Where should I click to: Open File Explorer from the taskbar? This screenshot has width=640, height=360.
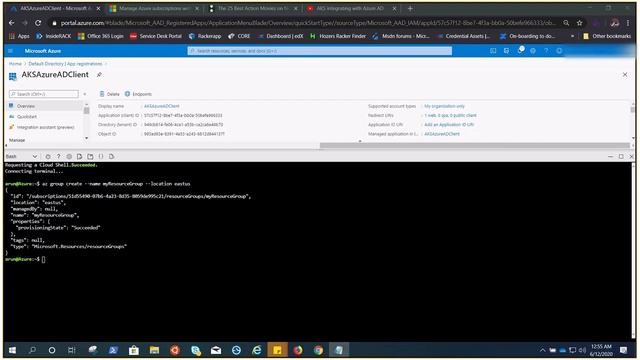click(154, 350)
